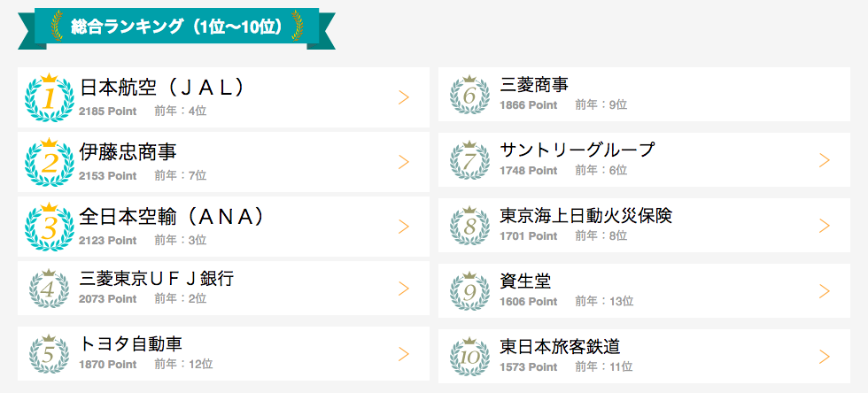Click the number 5 rank badge icon

pos(50,354)
